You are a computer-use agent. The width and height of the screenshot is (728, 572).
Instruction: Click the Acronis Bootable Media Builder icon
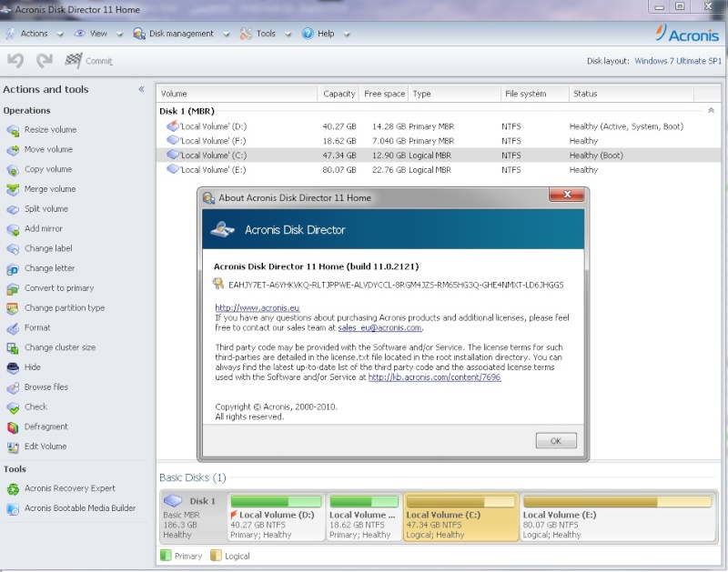pos(13,508)
